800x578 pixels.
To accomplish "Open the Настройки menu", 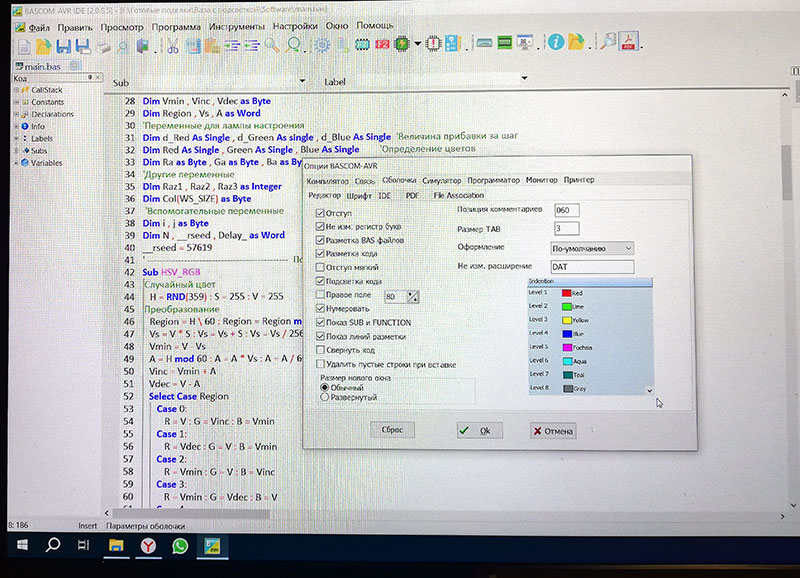I will pyautogui.click(x=295, y=26).
